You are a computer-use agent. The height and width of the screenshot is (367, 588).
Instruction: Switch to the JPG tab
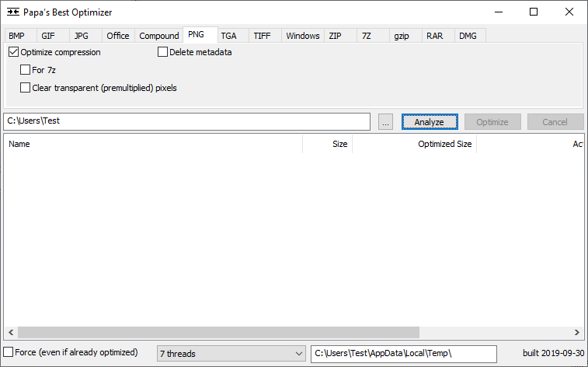point(82,36)
